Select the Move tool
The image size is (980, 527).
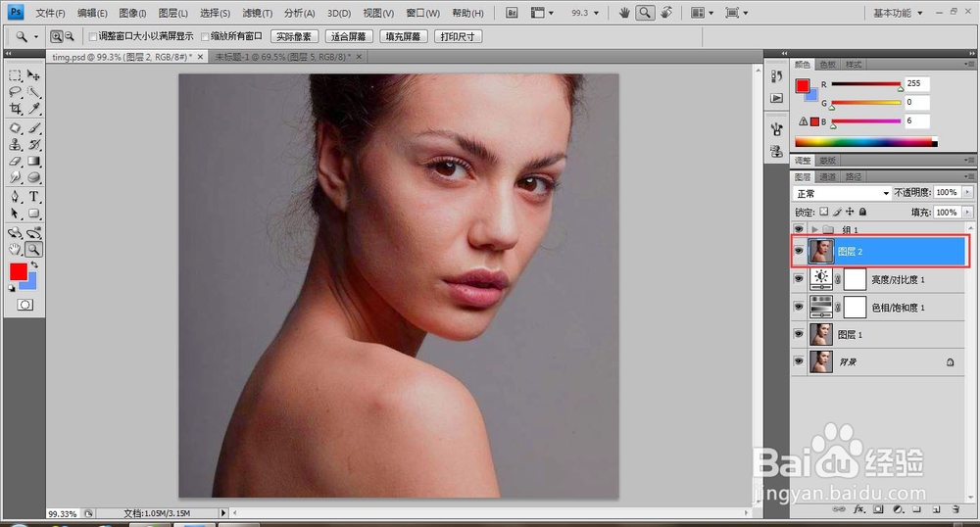pos(33,75)
